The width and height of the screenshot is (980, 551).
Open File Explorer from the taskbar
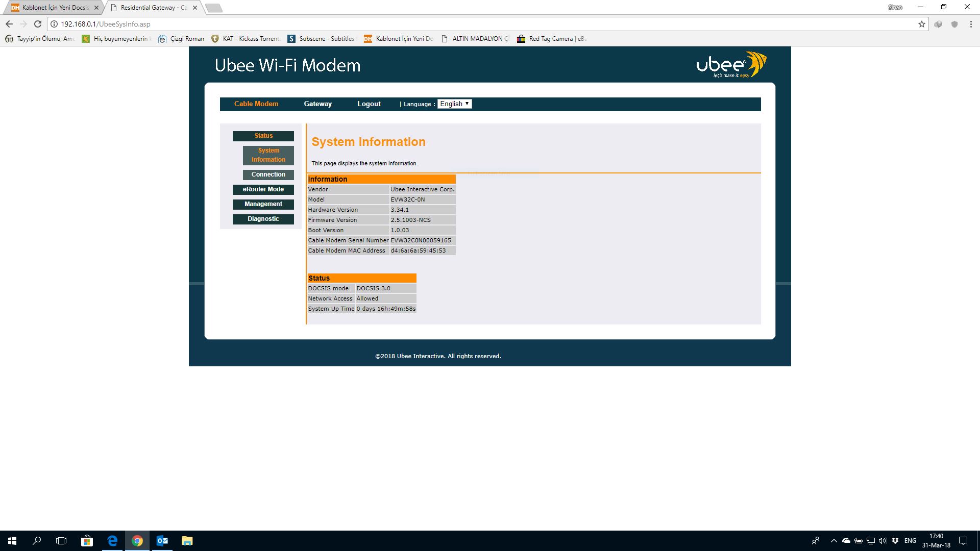tap(187, 541)
